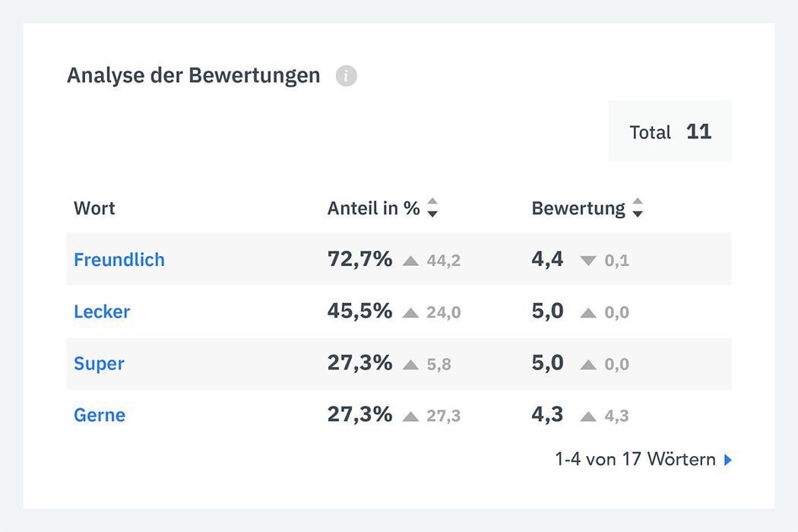Click the down trend arrow for Freundlich rating

coord(587,261)
